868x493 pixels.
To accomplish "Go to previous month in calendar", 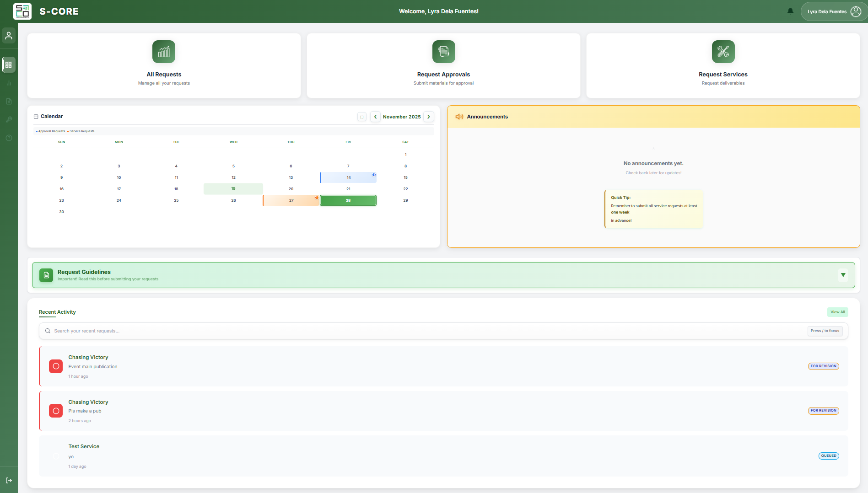I will [x=375, y=117].
